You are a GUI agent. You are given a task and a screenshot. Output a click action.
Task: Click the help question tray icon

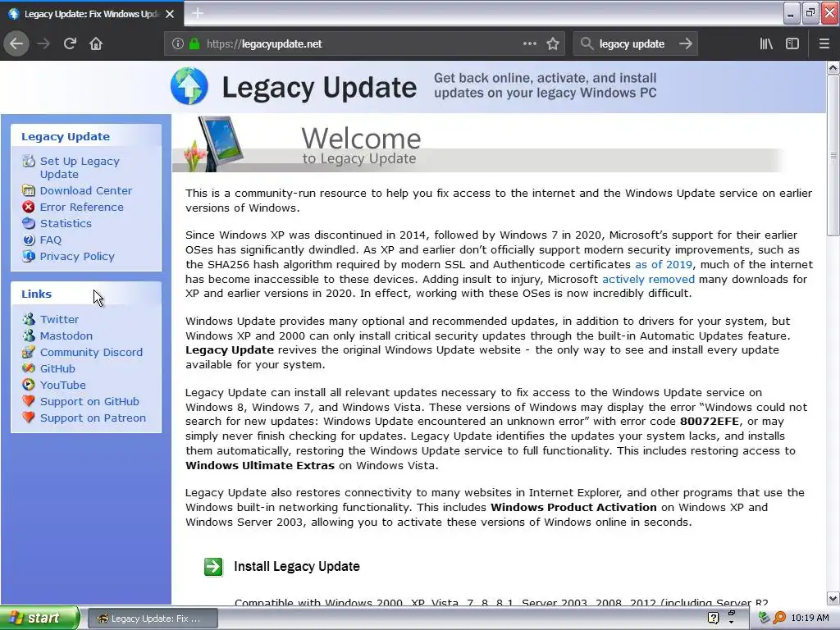coord(713,618)
